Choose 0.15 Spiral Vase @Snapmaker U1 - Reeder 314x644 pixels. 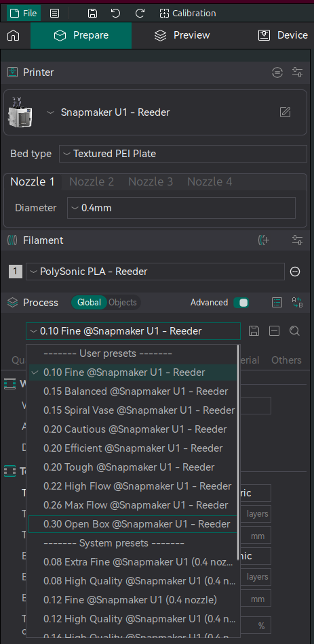coord(132,410)
